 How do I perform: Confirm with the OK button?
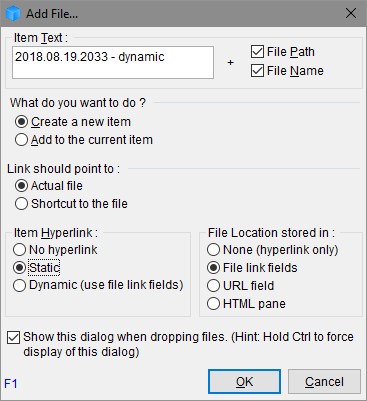point(244,382)
